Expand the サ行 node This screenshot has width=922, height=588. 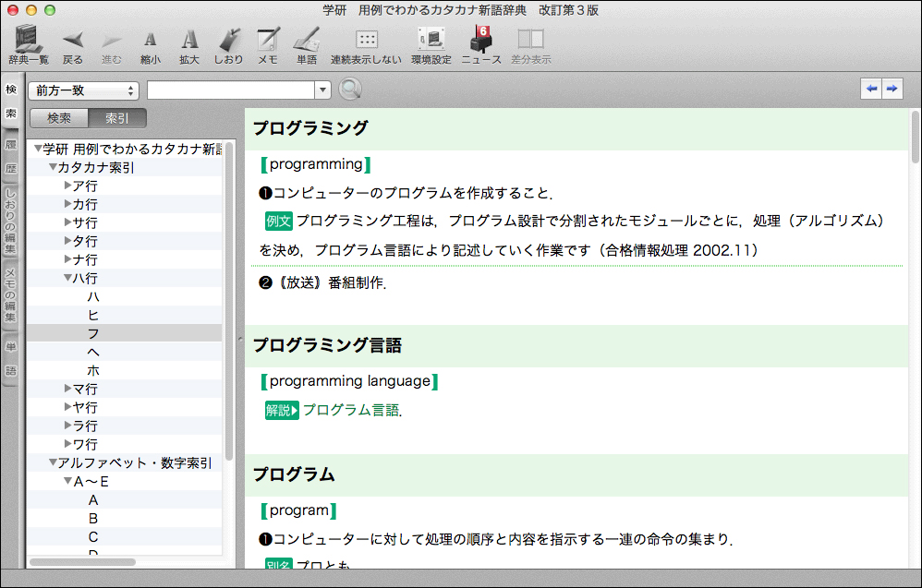click(67, 222)
